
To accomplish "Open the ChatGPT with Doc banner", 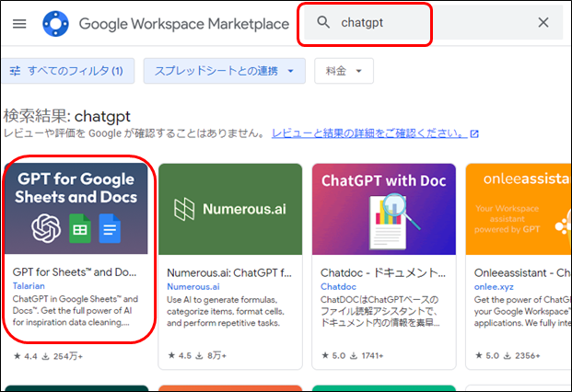I will pyautogui.click(x=384, y=209).
